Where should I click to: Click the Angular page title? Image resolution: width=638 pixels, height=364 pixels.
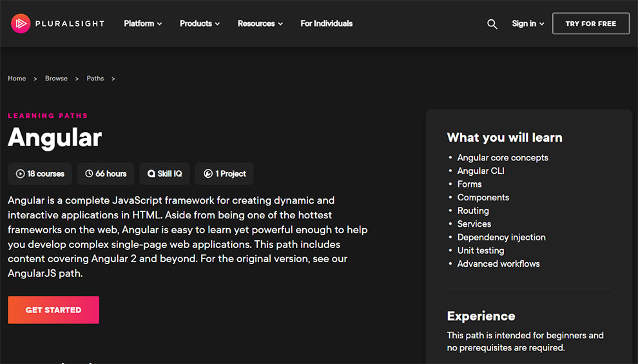tap(55, 137)
